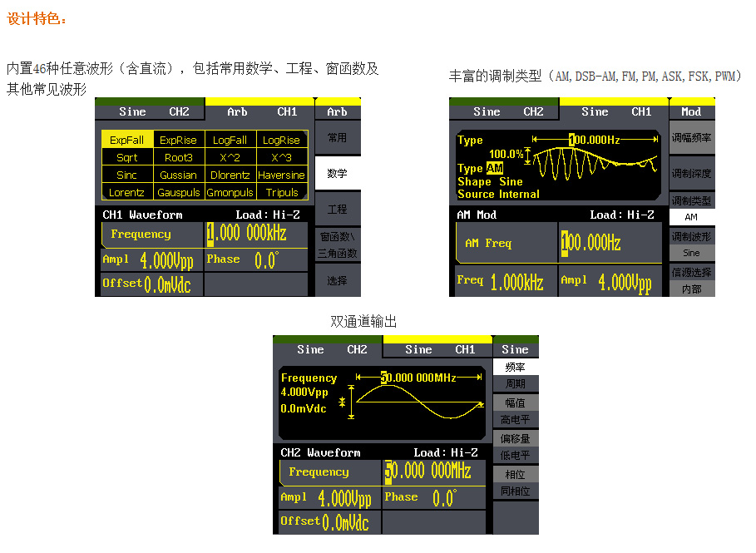756x553 pixels.
Task: Toggle the 频率/周期 softkey
Action: [x=515, y=375]
